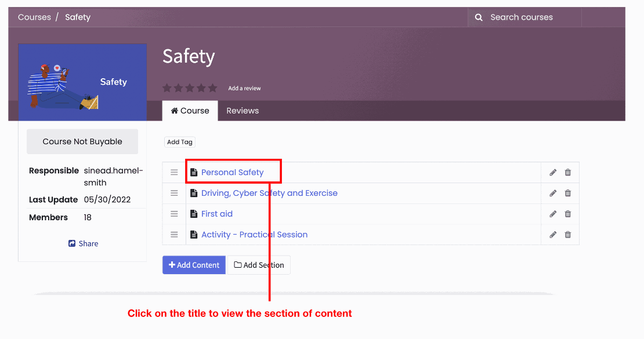Open the Course tab
Screen dimensions: 644x339
[x=190, y=111]
